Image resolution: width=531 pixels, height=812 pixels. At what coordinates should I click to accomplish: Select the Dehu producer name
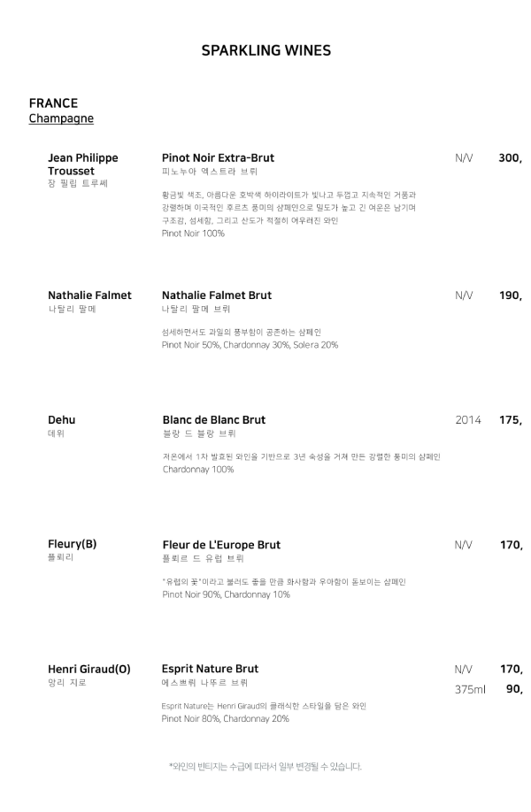click(x=61, y=419)
